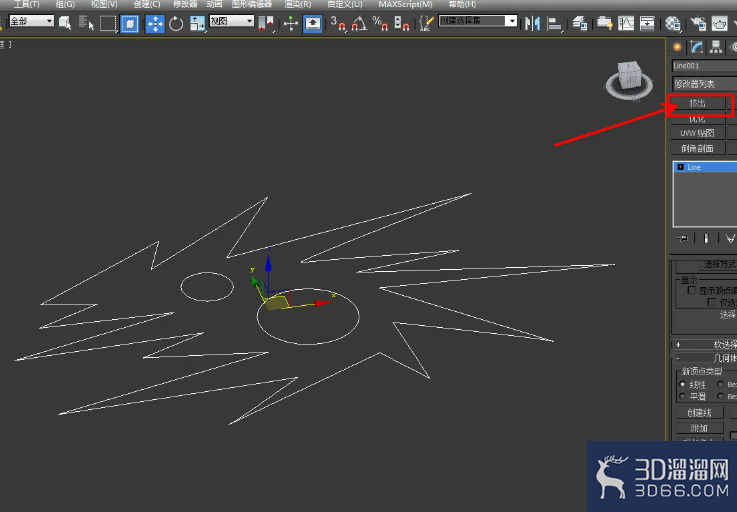Open the 视图(V) menu
This screenshot has width=737, height=512.
coord(104,4)
